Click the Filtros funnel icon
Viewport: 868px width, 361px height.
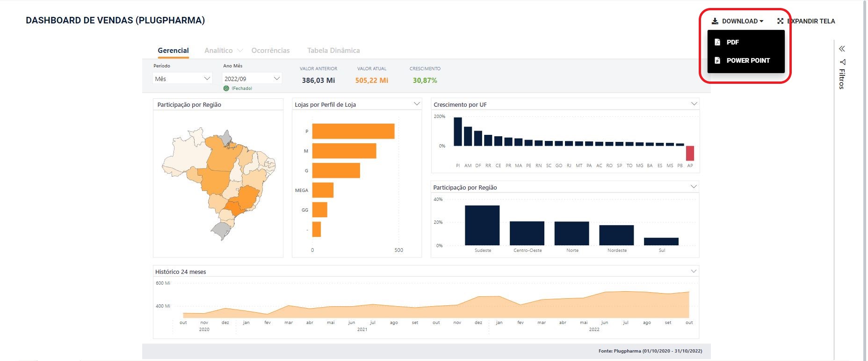pos(842,62)
